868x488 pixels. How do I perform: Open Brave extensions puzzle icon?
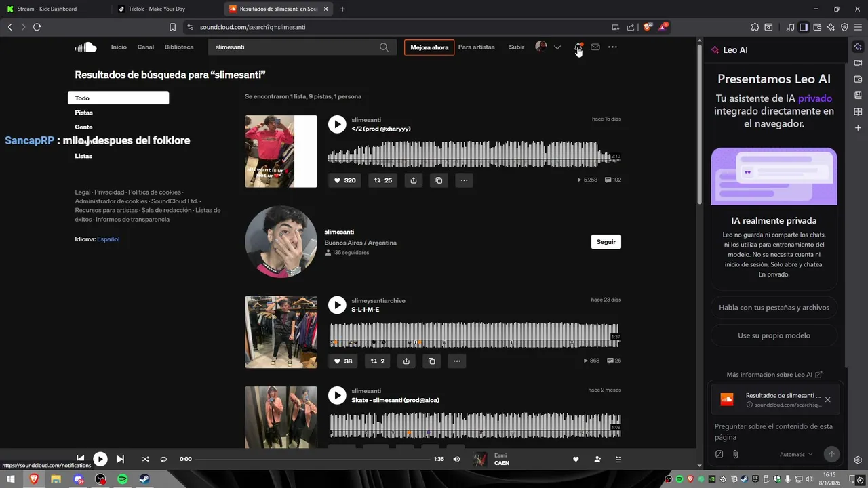point(755,27)
